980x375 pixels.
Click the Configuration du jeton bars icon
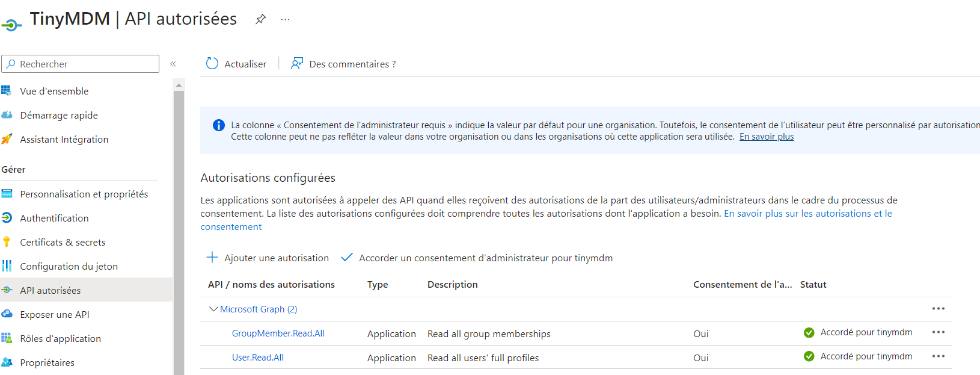pyautogui.click(x=7, y=266)
